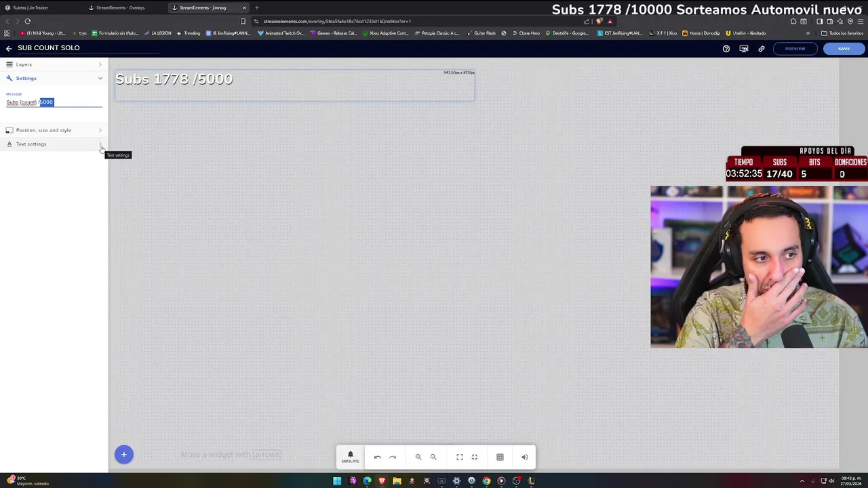Image resolution: width=868 pixels, height=488 pixels.
Task: Click into the Message input field
Action: click(x=54, y=102)
